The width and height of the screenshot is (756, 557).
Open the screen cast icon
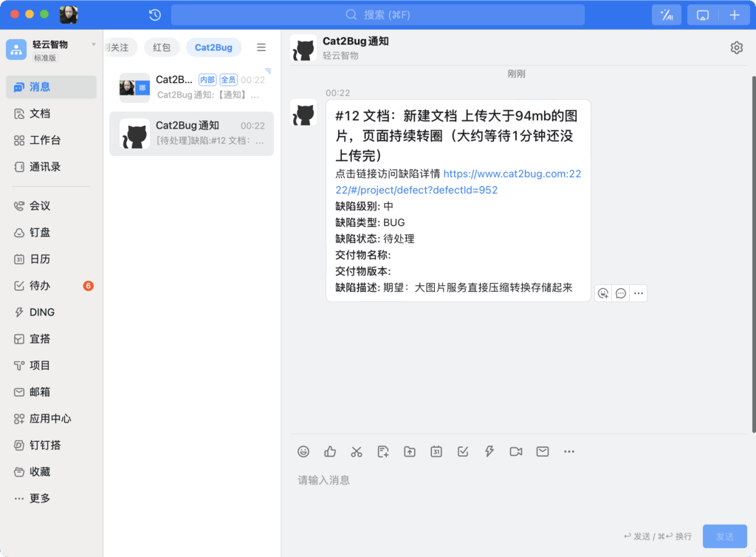703,15
